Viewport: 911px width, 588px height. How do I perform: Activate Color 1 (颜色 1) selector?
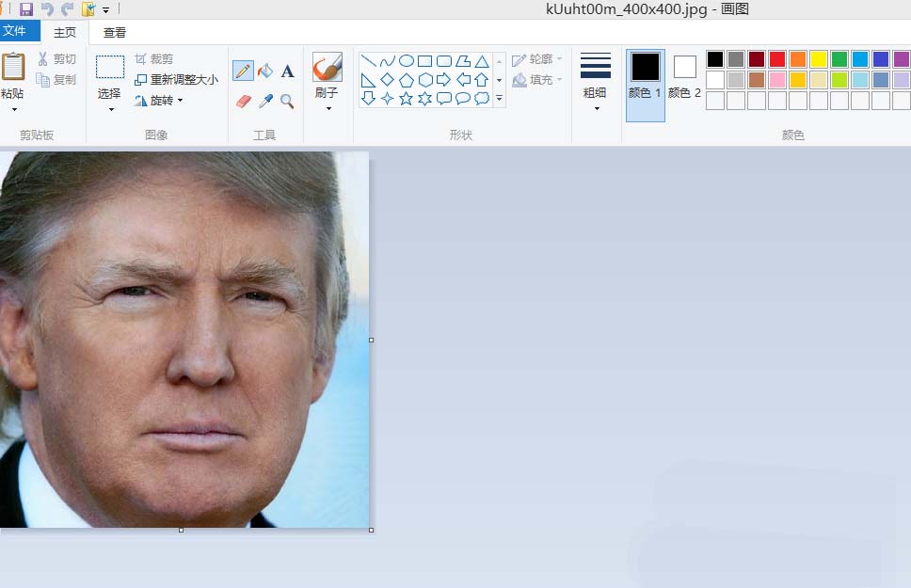point(646,85)
